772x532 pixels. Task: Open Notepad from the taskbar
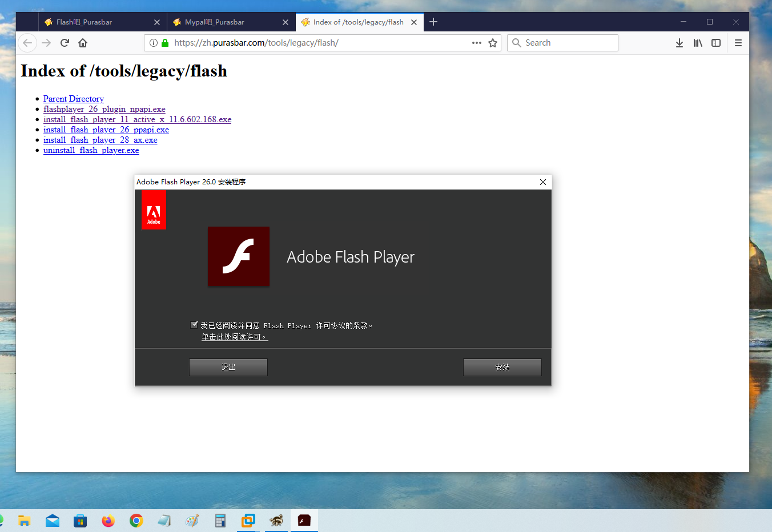pyautogui.click(x=164, y=521)
